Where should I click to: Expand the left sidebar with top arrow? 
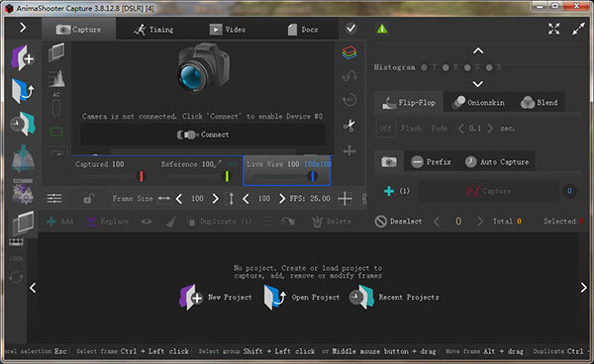tap(23, 28)
